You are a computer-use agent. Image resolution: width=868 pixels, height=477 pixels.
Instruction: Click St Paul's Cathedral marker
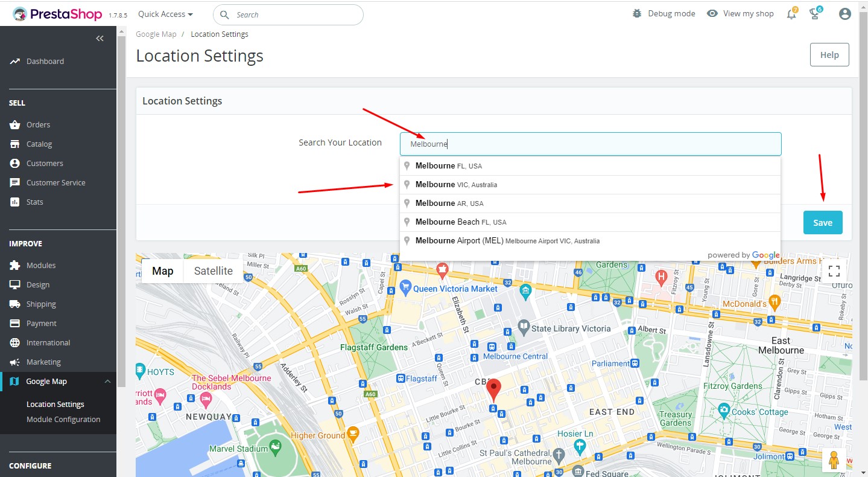[559, 455]
